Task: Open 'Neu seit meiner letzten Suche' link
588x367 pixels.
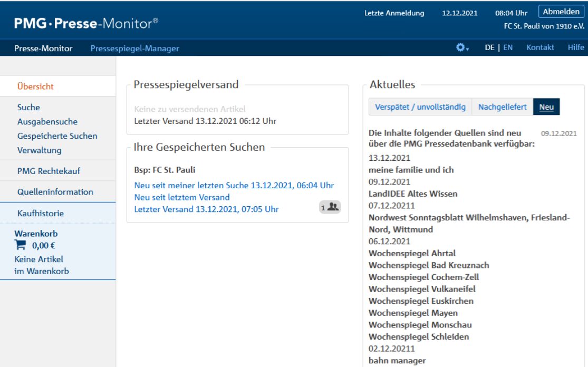Action: 234,185
